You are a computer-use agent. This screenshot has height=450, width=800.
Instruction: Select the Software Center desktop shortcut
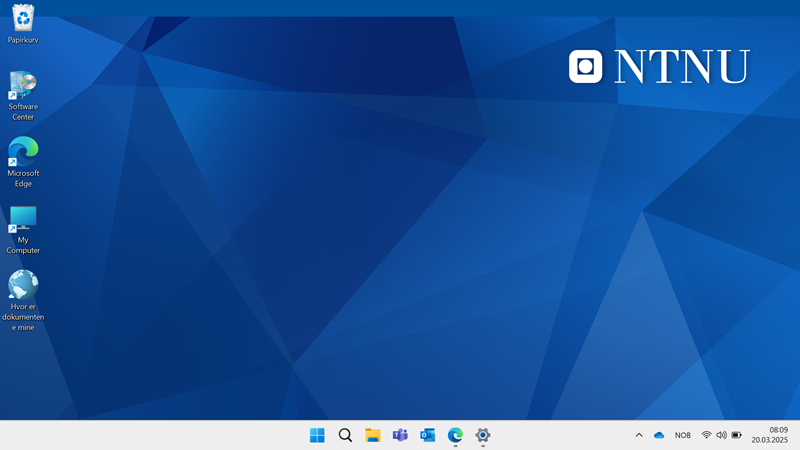23,96
